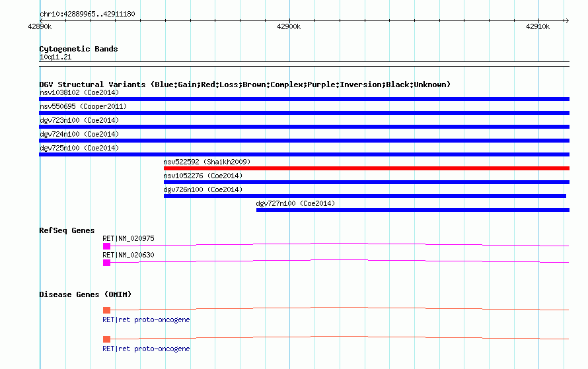
Task: Click the RefSeq Genes track title
Action: click(x=67, y=230)
